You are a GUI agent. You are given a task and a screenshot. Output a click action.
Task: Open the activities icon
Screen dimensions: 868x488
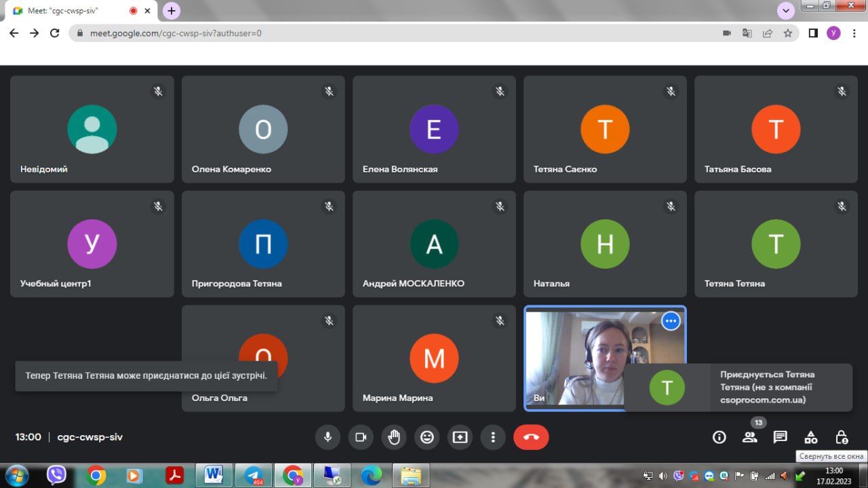click(811, 437)
